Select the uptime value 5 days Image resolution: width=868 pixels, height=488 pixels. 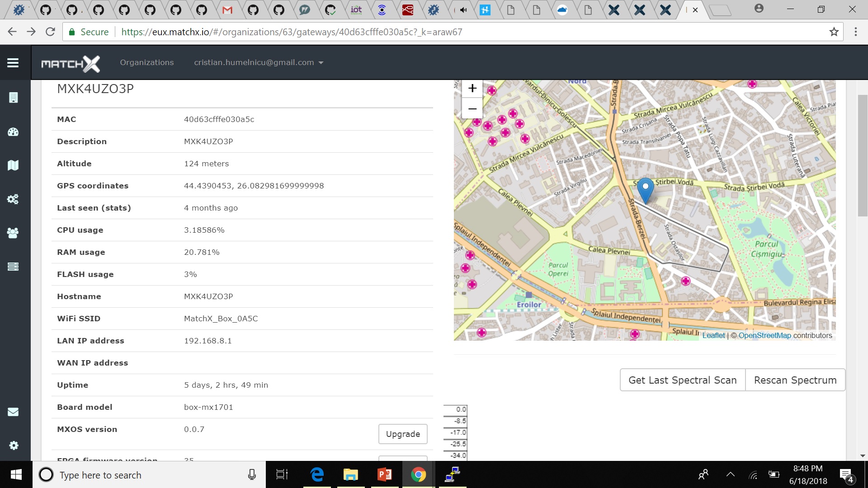[226, 385]
